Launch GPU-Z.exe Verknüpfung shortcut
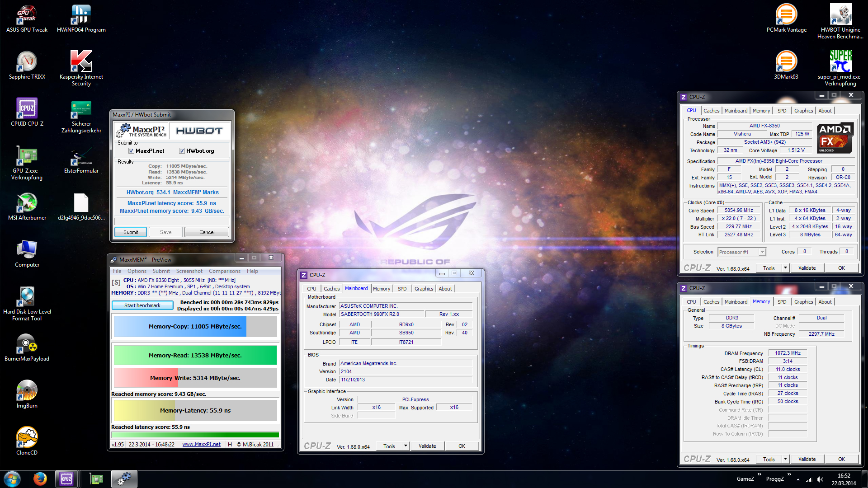 [x=27, y=163]
